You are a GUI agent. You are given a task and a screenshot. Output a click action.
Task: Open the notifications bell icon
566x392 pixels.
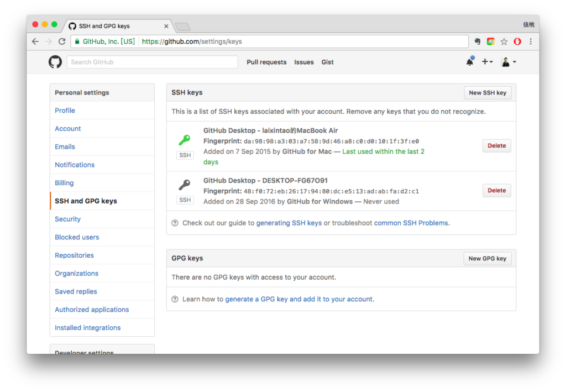point(470,62)
